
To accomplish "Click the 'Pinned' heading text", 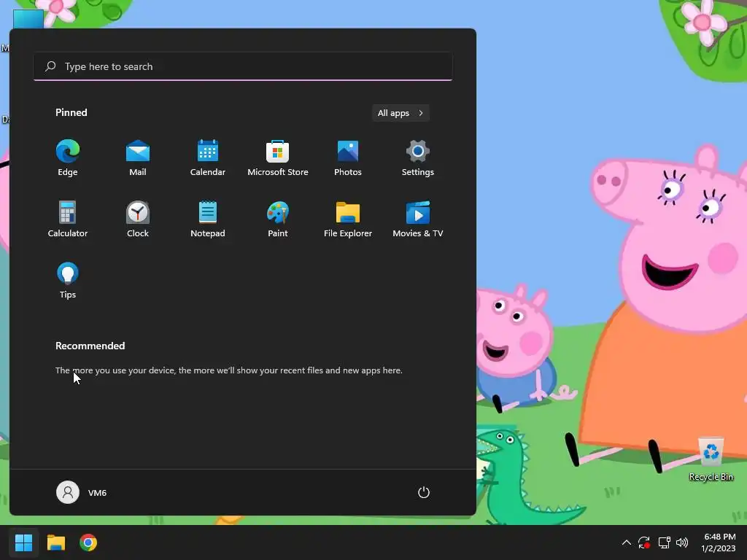I will (71, 112).
